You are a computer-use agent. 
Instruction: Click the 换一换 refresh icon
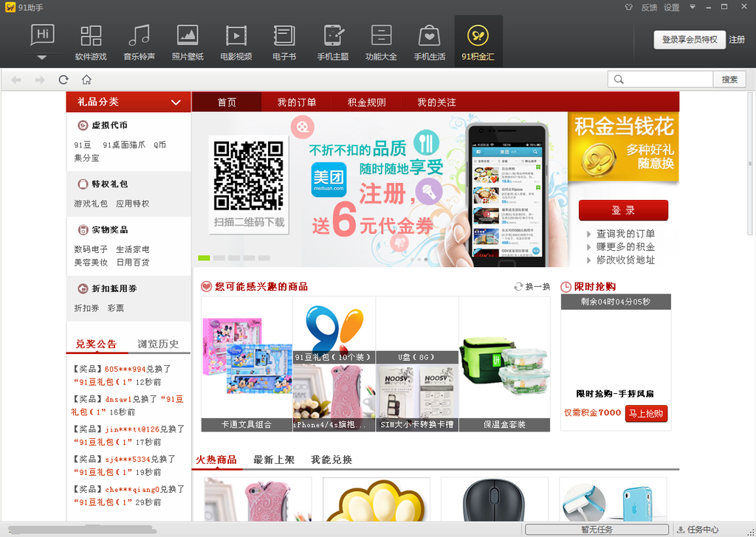click(x=518, y=286)
